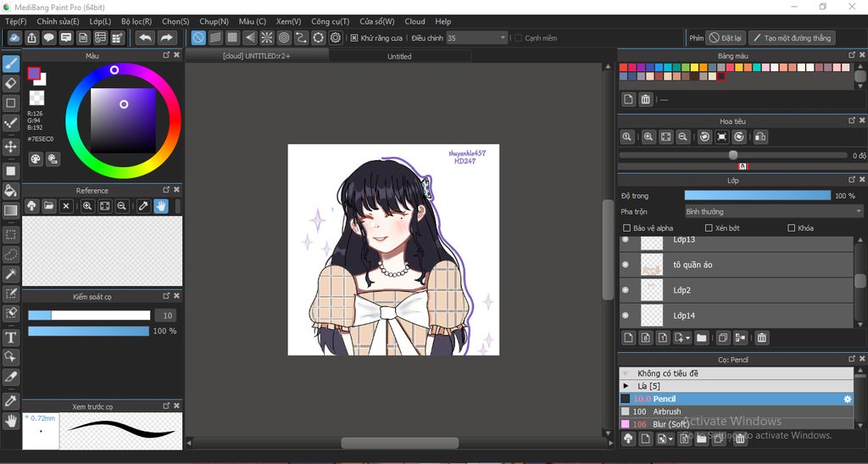Image resolution: width=868 pixels, height=464 pixels.
Task: Enable circle snap guide
Action: tap(284, 37)
